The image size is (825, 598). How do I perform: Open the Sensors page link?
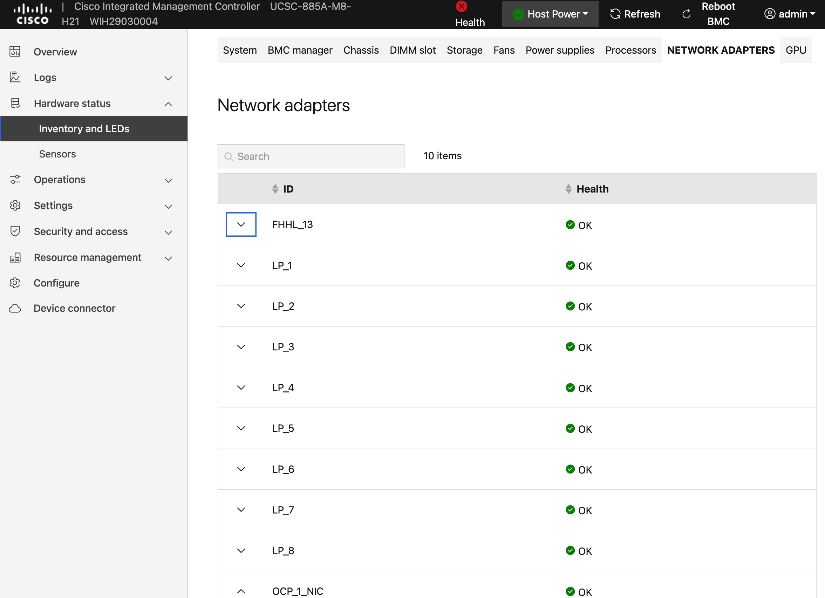click(x=58, y=154)
